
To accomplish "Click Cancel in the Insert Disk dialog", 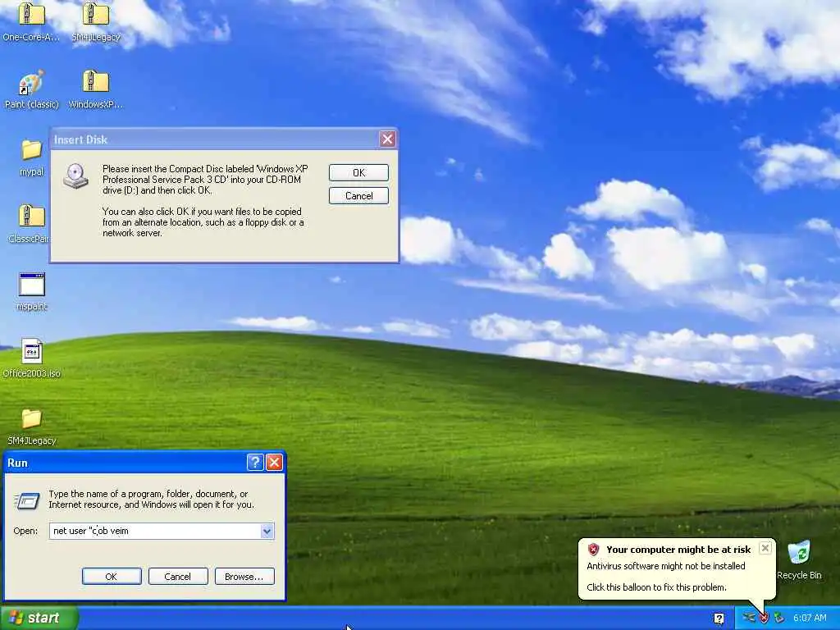I will click(358, 195).
